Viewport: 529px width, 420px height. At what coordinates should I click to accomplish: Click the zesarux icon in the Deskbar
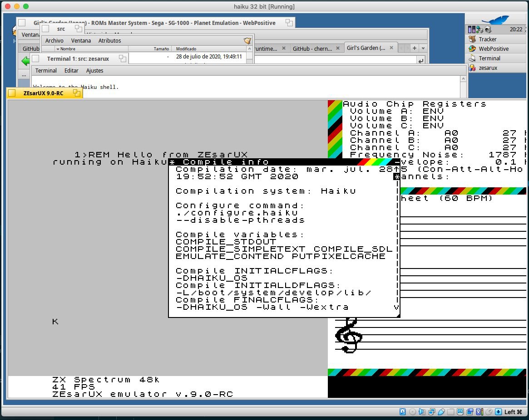(472, 68)
